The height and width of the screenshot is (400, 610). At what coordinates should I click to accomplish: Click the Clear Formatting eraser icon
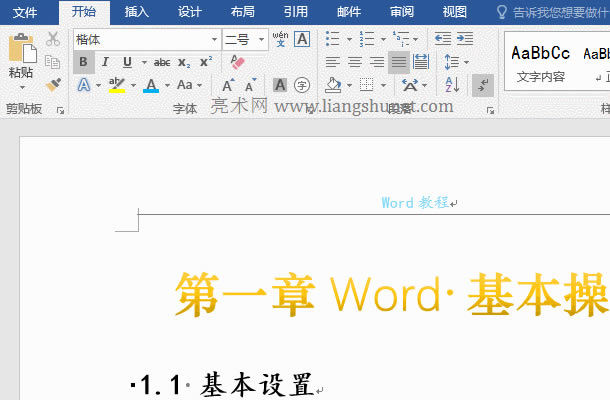tap(237, 62)
